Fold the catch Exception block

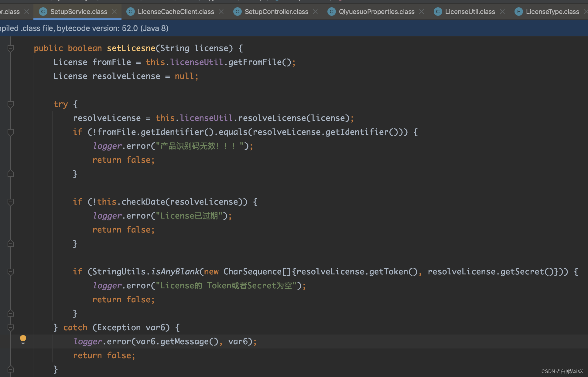click(x=11, y=328)
